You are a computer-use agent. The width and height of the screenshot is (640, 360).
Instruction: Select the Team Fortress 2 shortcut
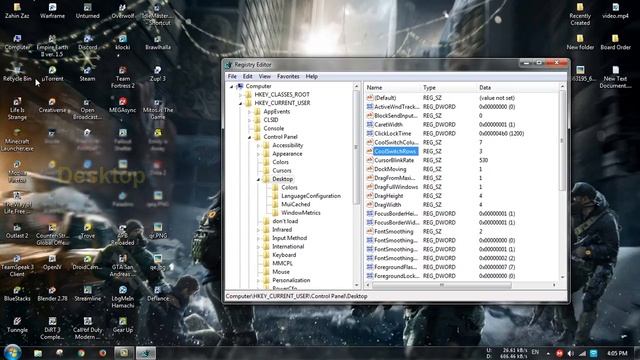pyautogui.click(x=122, y=78)
